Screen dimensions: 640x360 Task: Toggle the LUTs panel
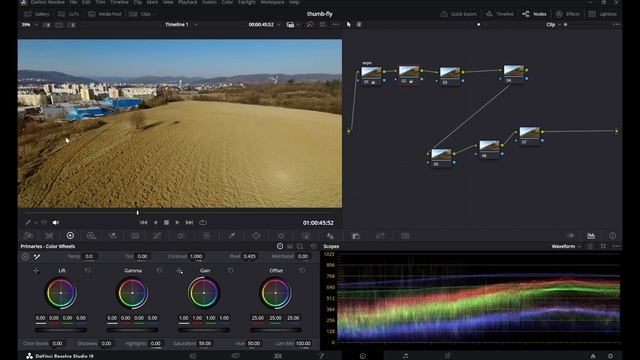(x=69, y=14)
